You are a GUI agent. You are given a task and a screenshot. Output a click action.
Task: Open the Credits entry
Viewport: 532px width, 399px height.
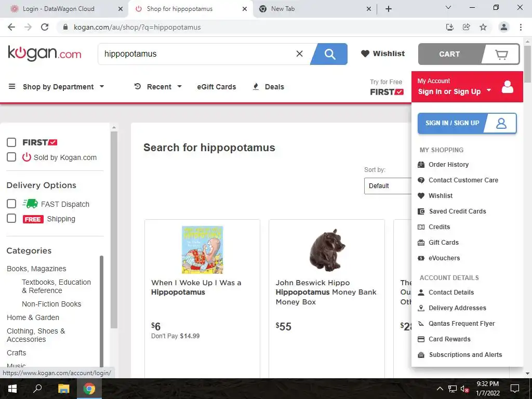pyautogui.click(x=434, y=227)
